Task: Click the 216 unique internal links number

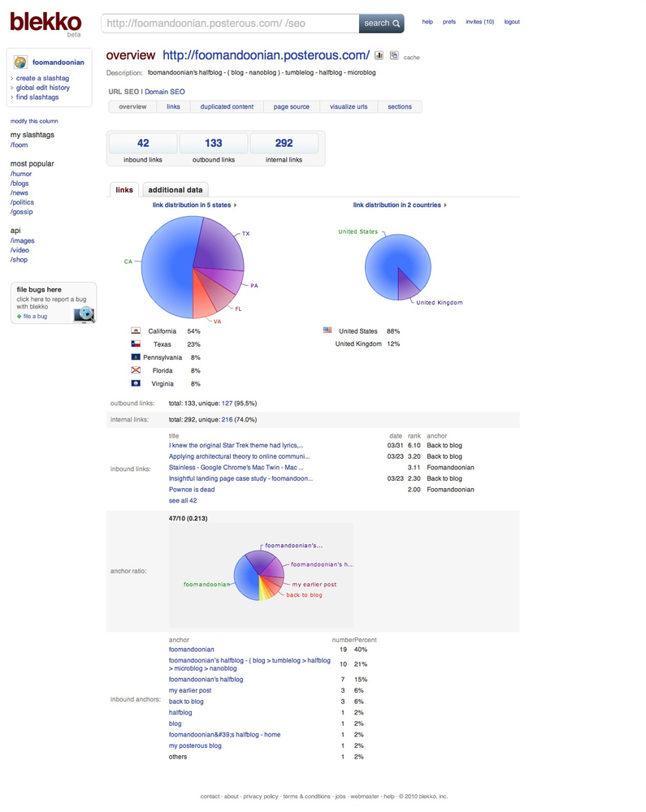Action: click(x=227, y=420)
